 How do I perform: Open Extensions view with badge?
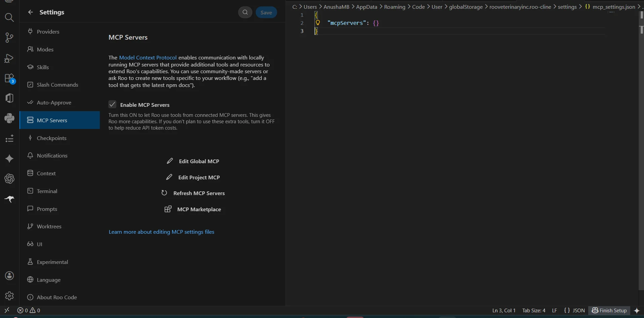pyautogui.click(x=9, y=79)
